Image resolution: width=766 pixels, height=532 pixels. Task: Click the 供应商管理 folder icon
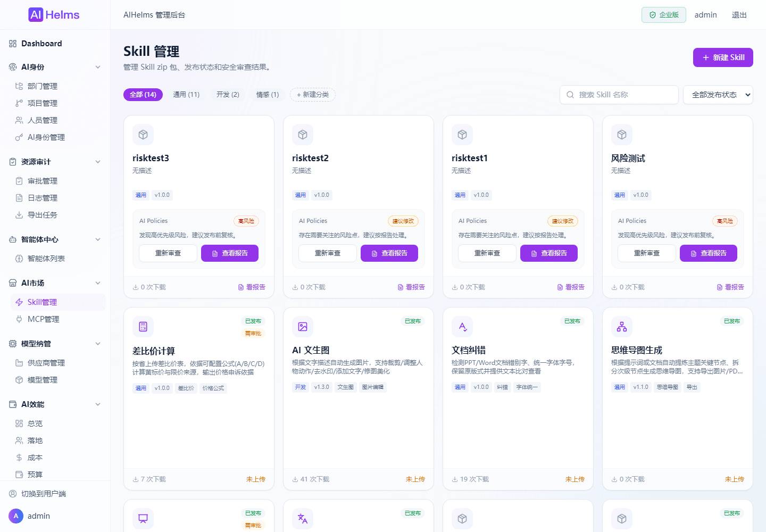tap(19, 363)
